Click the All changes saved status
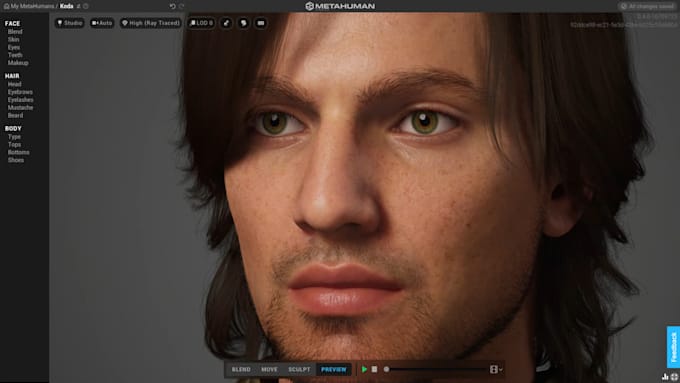 click(x=648, y=6)
